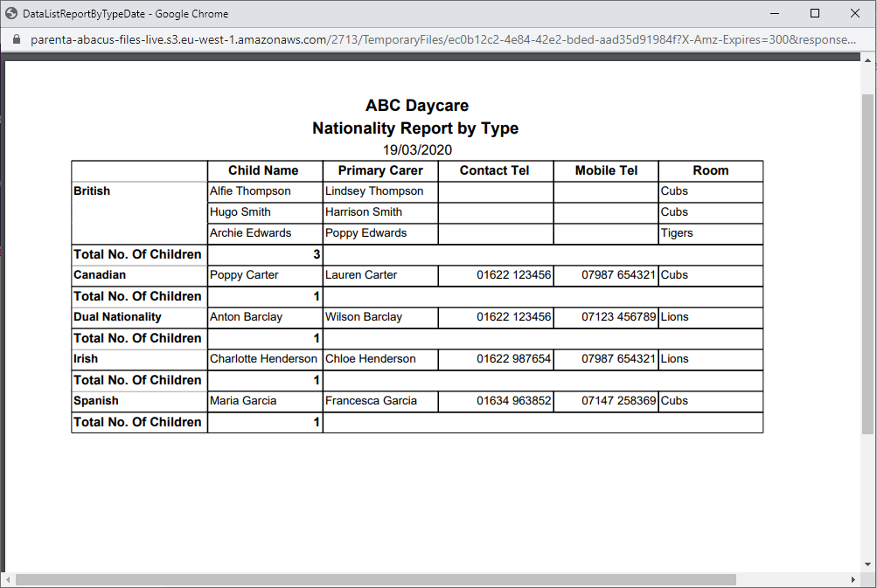Select the Poppy Carter child name cell
The height and width of the screenshot is (588, 877).
click(265, 275)
